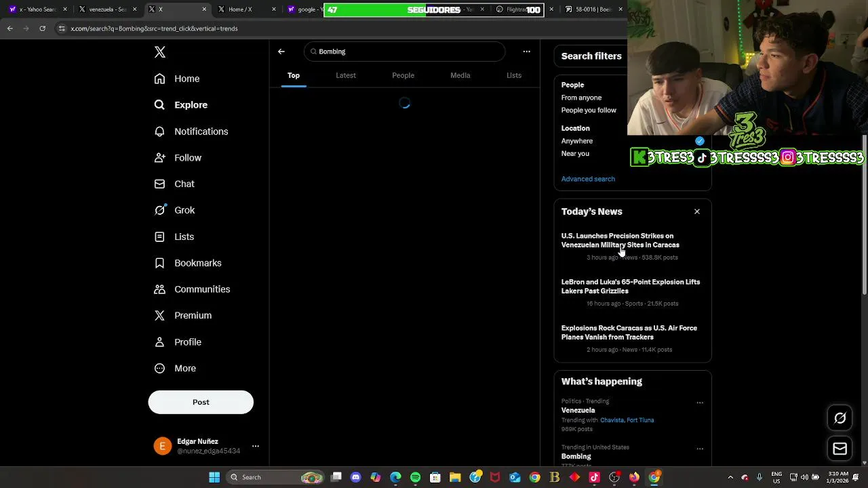Close the Today's News panel

tap(697, 211)
